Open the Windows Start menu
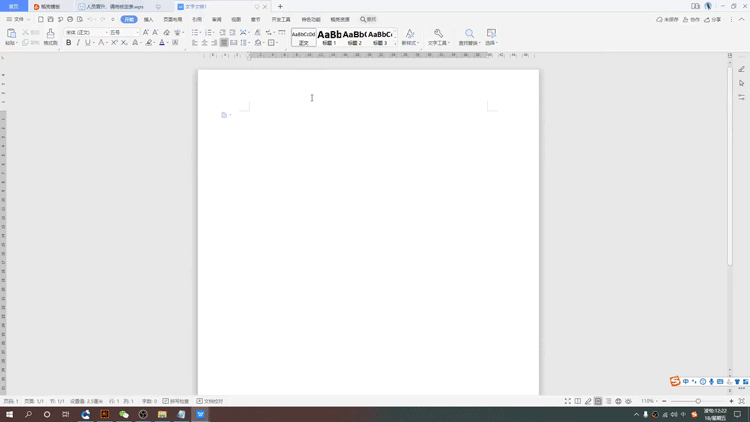The image size is (750, 422). (x=9, y=414)
